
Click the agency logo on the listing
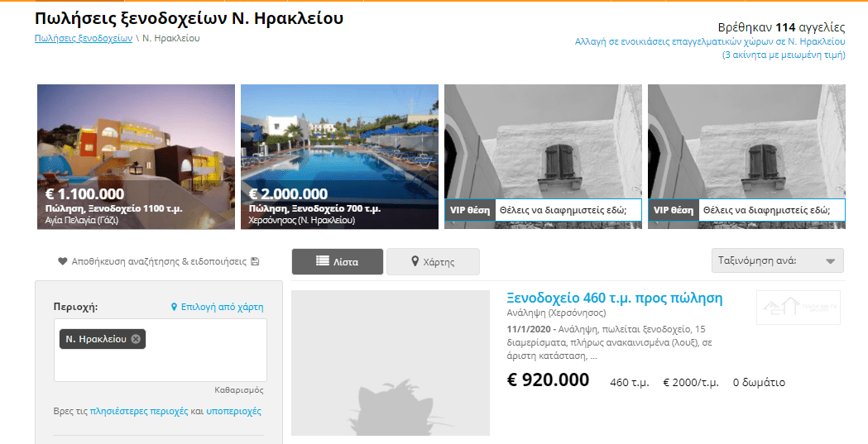798,308
